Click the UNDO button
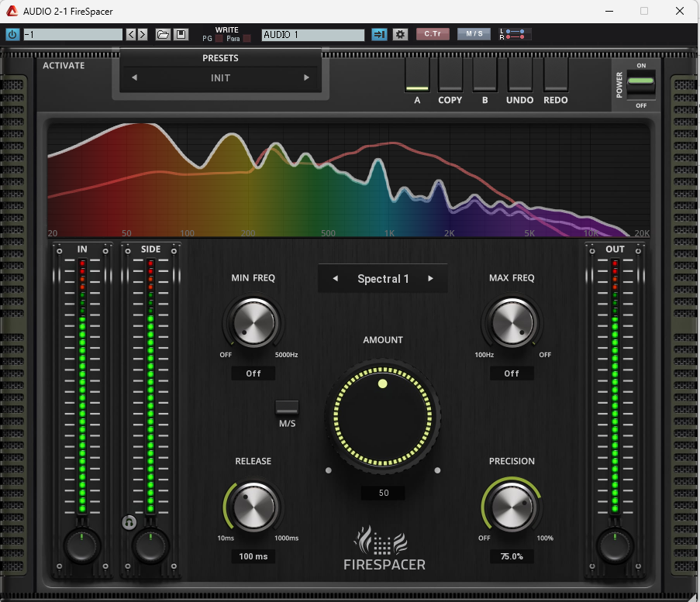Image resolution: width=700 pixels, height=602 pixels. pos(519,76)
